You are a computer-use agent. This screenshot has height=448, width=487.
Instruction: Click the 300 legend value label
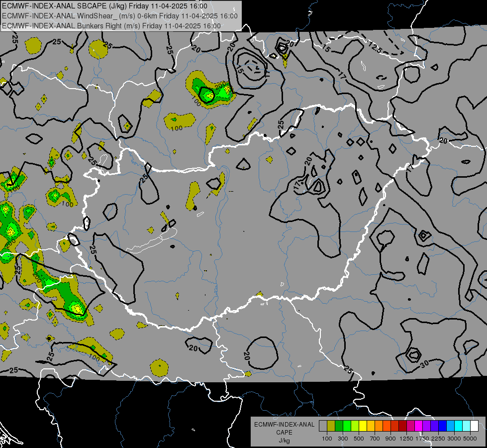point(343,439)
